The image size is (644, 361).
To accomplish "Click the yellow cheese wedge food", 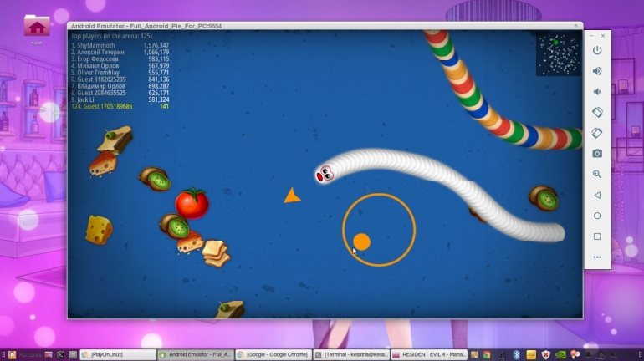I will point(99,230).
